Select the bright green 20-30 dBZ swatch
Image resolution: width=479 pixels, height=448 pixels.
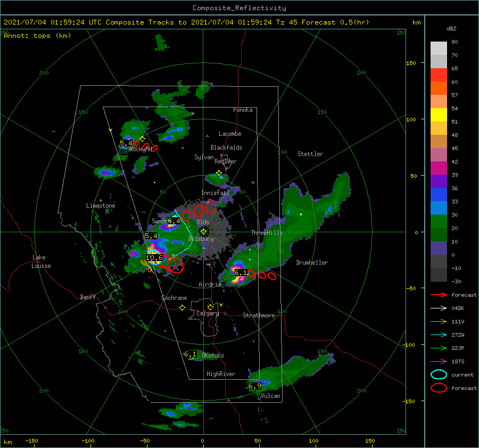pos(439,222)
